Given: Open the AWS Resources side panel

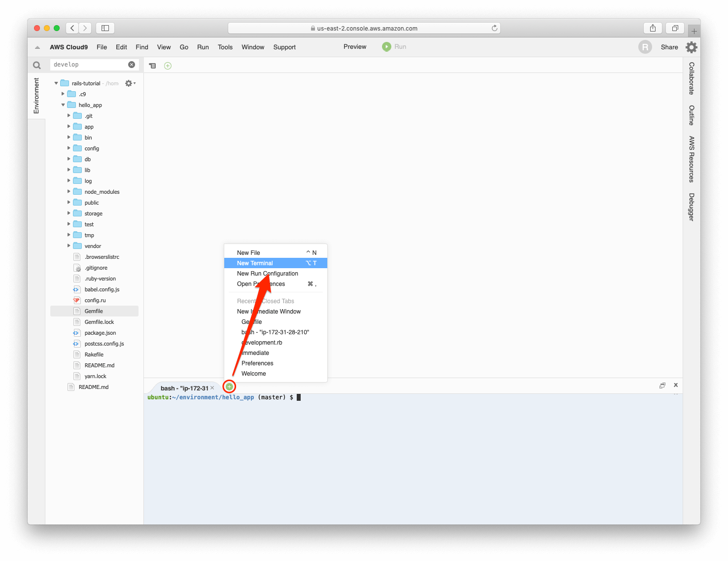Looking at the screenshot, I should [x=692, y=159].
